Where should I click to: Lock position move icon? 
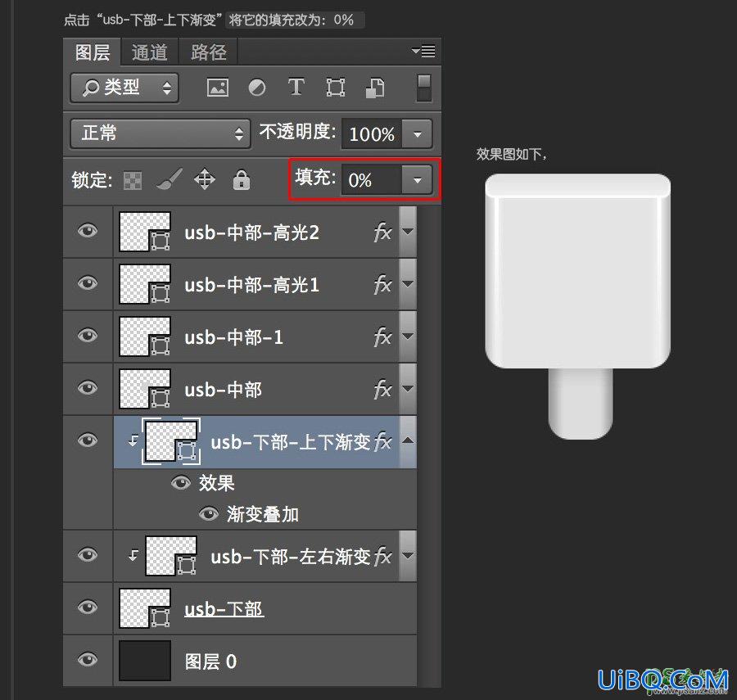click(x=205, y=180)
